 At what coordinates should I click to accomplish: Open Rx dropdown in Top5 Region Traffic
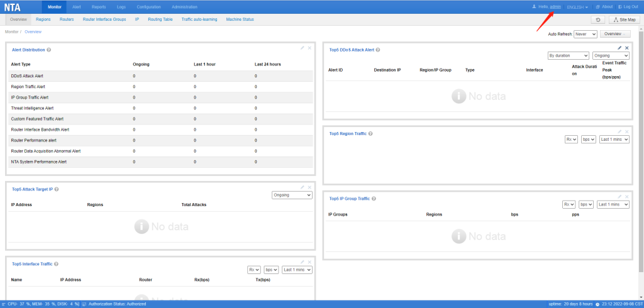pos(571,140)
